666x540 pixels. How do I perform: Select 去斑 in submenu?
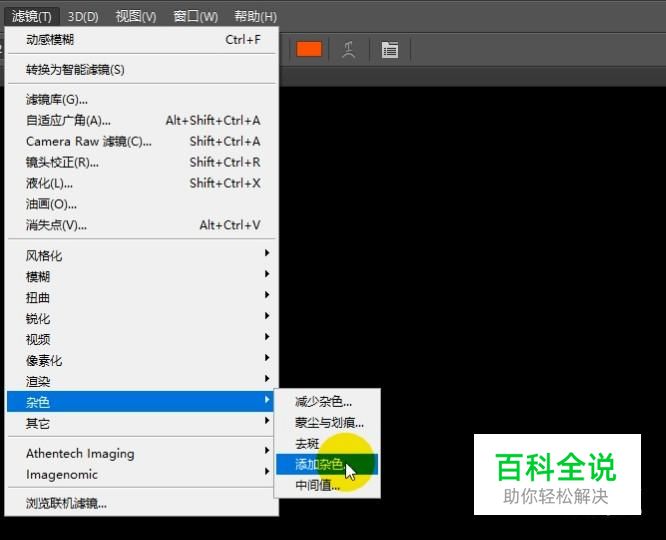tap(327, 444)
